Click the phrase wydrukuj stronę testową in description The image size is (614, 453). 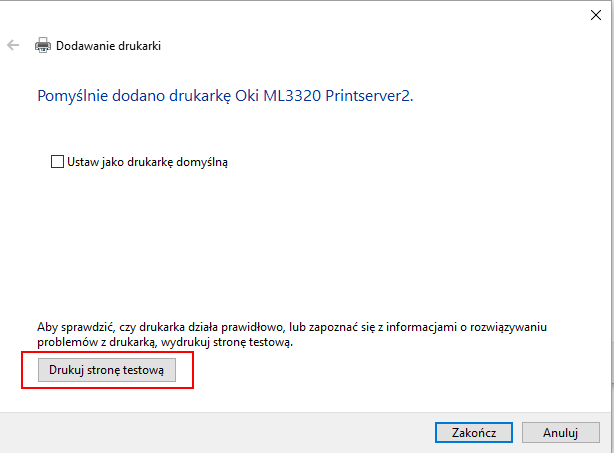point(227,342)
